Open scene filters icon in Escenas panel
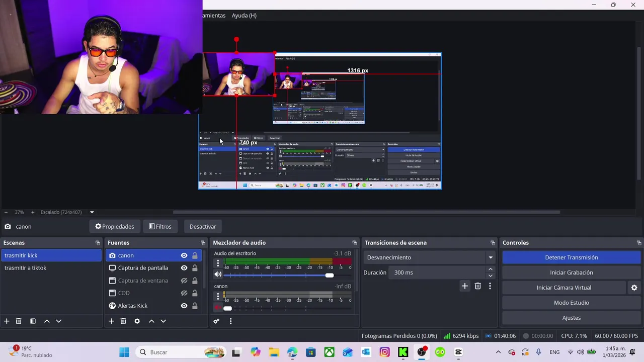Viewport: 644px width, 362px height. (x=33, y=321)
